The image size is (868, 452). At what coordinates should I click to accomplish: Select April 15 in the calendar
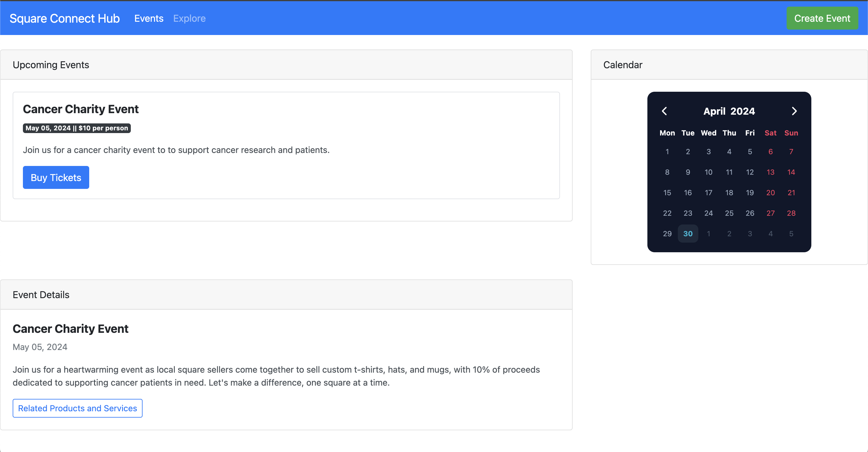(x=667, y=193)
